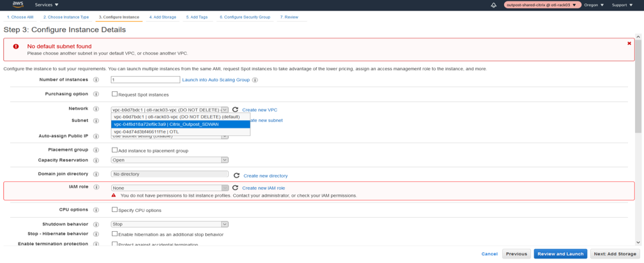Check Protect against accidental termination

pos(114,244)
